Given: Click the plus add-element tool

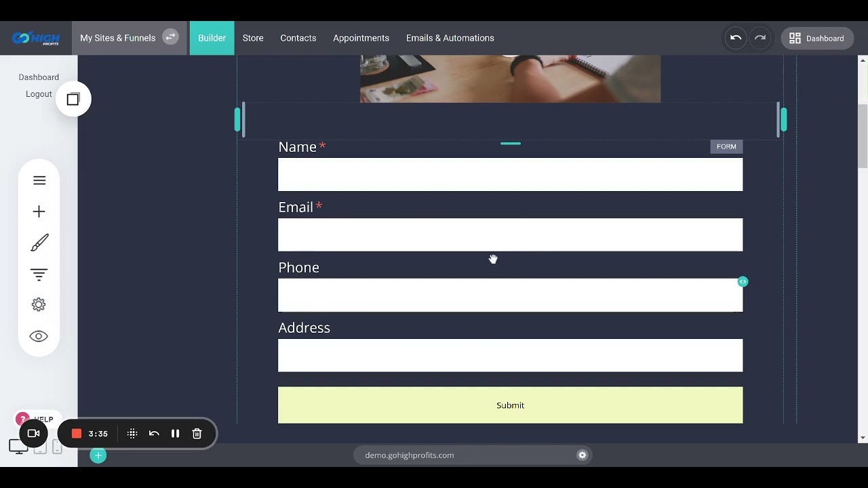Looking at the screenshot, I should (x=39, y=211).
